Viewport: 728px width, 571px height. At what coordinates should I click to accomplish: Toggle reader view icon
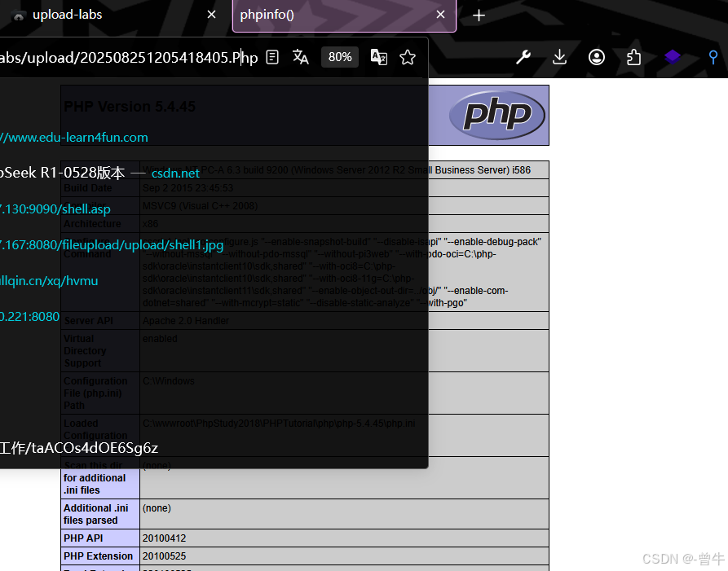(x=272, y=58)
